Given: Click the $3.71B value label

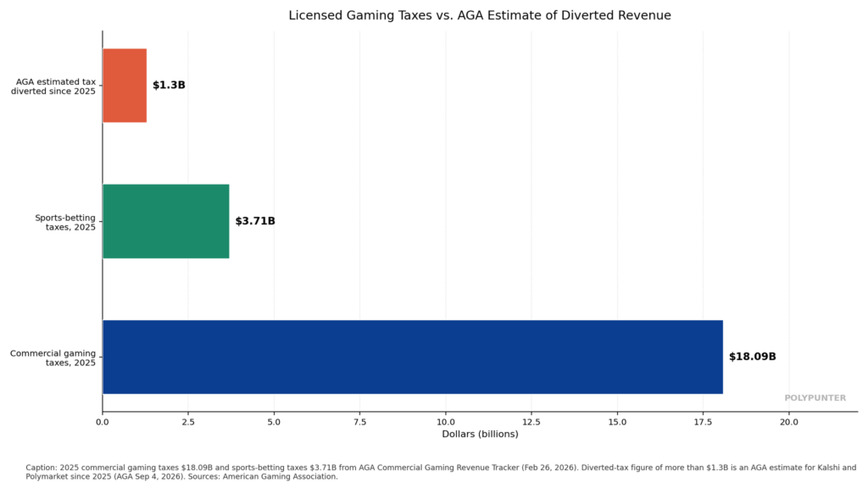Looking at the screenshot, I should [255, 221].
